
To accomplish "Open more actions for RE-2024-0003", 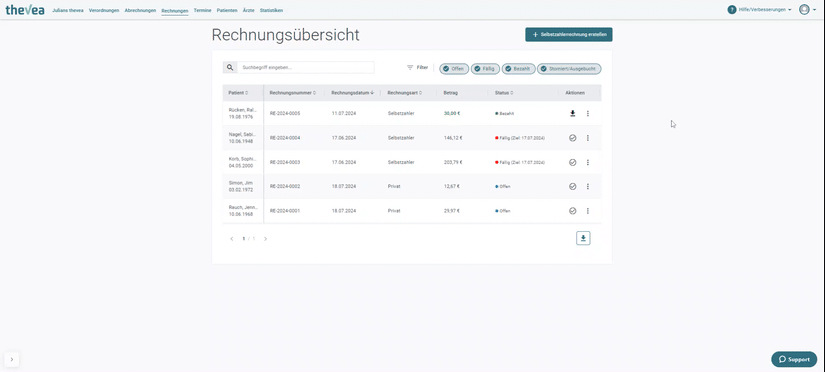I will point(588,162).
